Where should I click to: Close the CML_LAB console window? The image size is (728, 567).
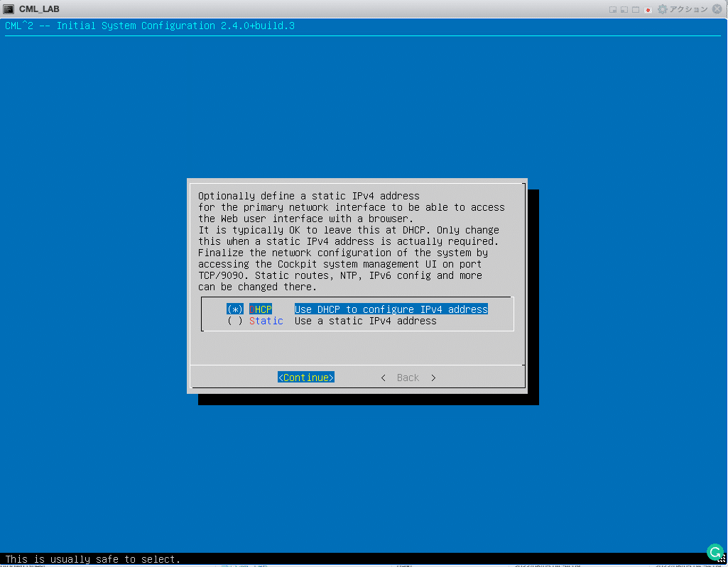coord(717,9)
